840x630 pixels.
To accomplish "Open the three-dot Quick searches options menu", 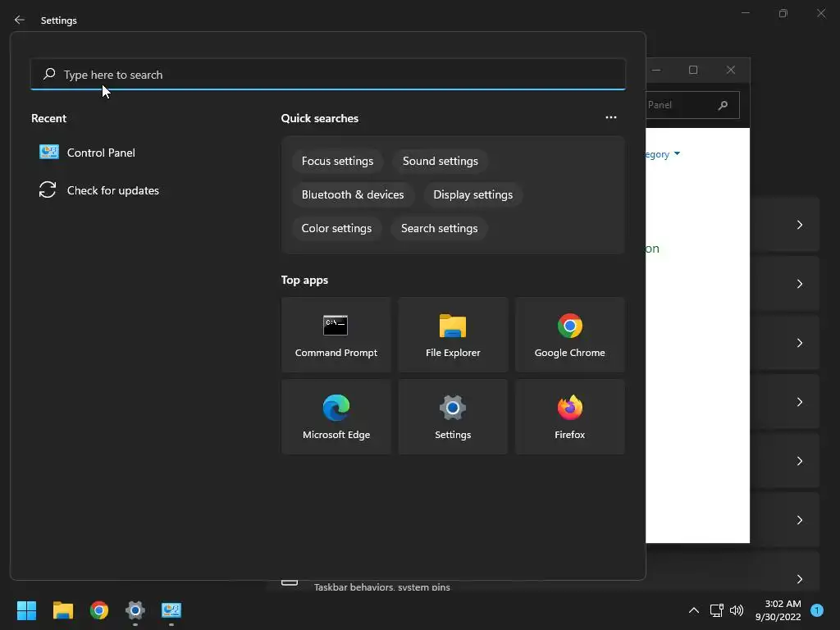I will [x=610, y=117].
